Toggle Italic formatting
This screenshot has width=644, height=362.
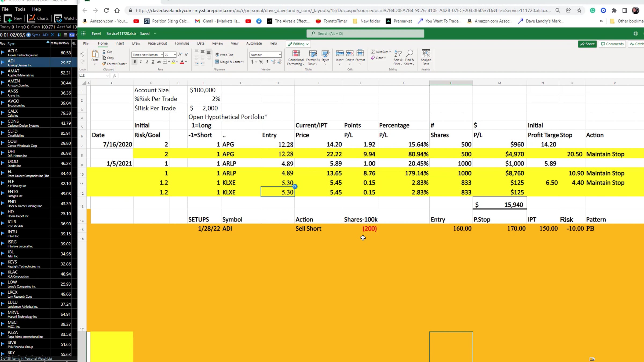tap(141, 62)
